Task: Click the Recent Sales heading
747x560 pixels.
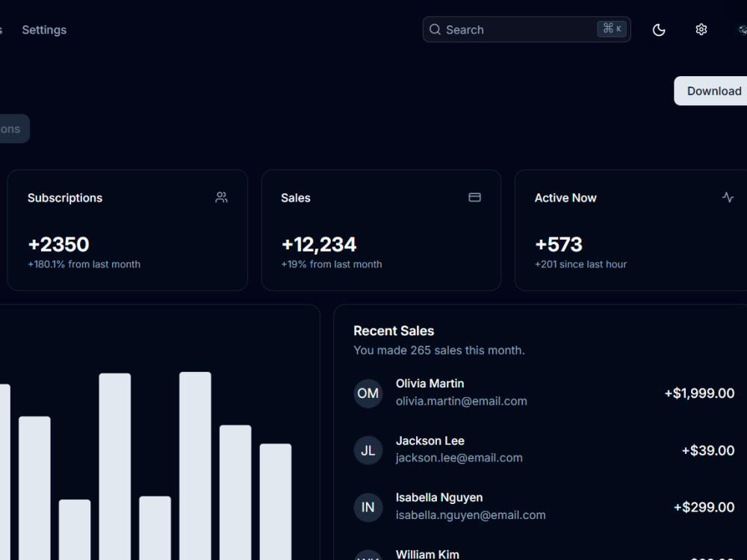Action: point(394,331)
